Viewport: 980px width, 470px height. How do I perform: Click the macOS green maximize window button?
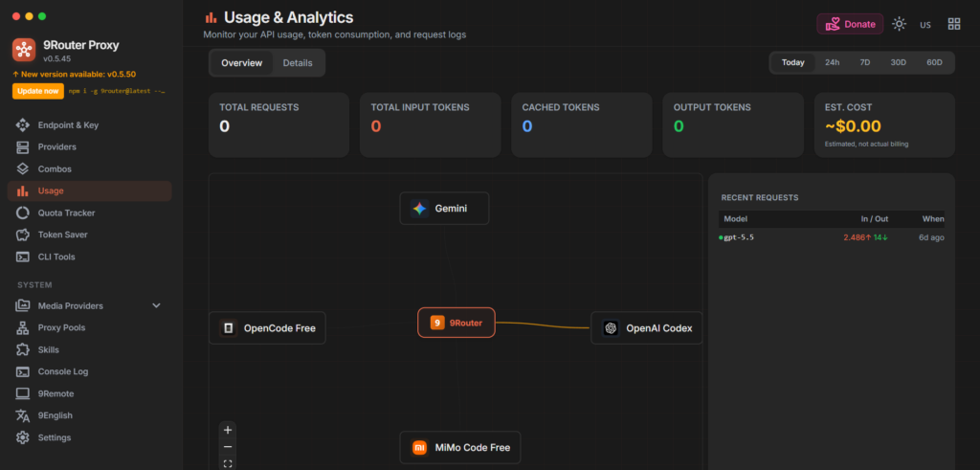coord(42,16)
